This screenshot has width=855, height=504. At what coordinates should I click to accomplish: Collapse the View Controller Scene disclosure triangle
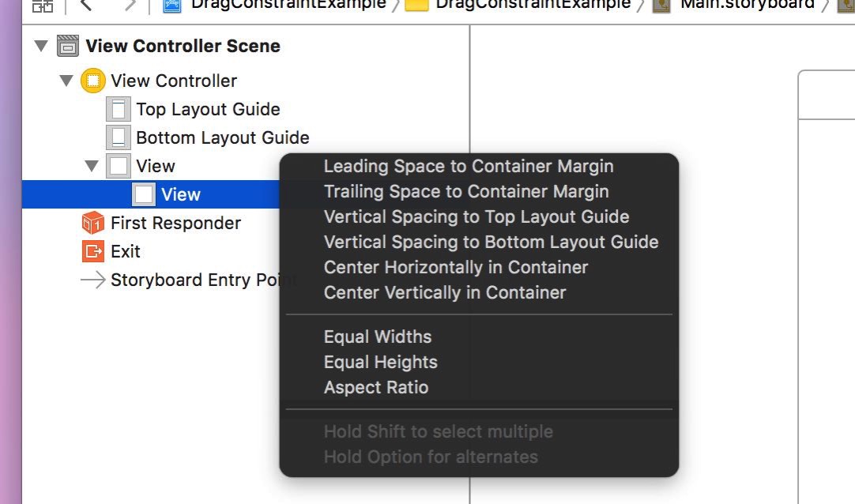41,46
